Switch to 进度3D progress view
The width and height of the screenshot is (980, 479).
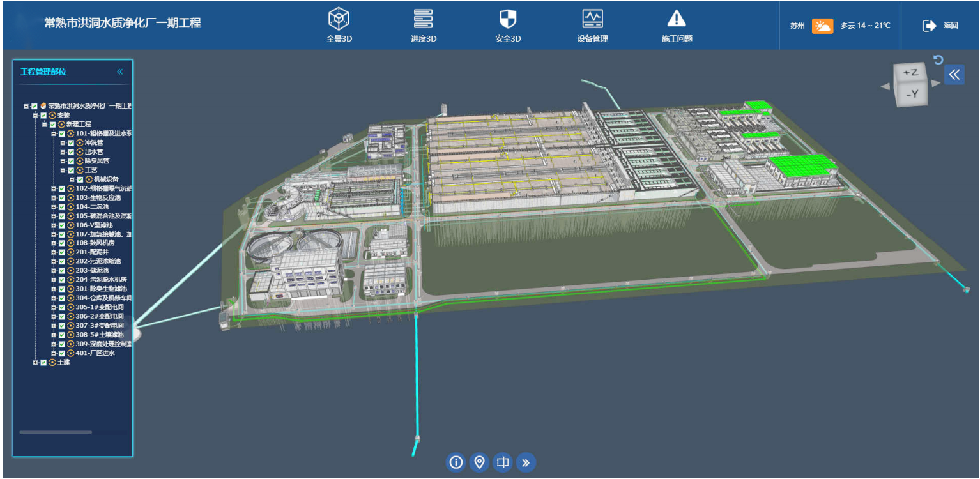pos(423,26)
